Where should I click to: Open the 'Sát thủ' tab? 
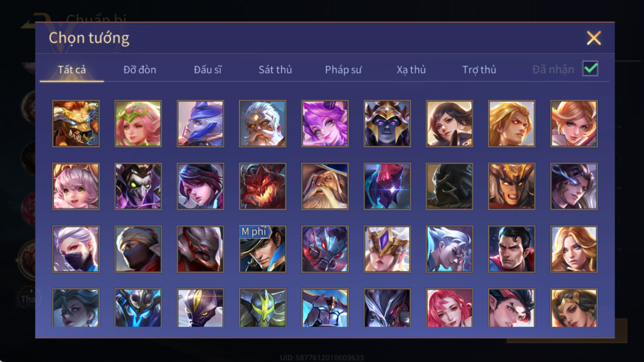click(x=275, y=70)
